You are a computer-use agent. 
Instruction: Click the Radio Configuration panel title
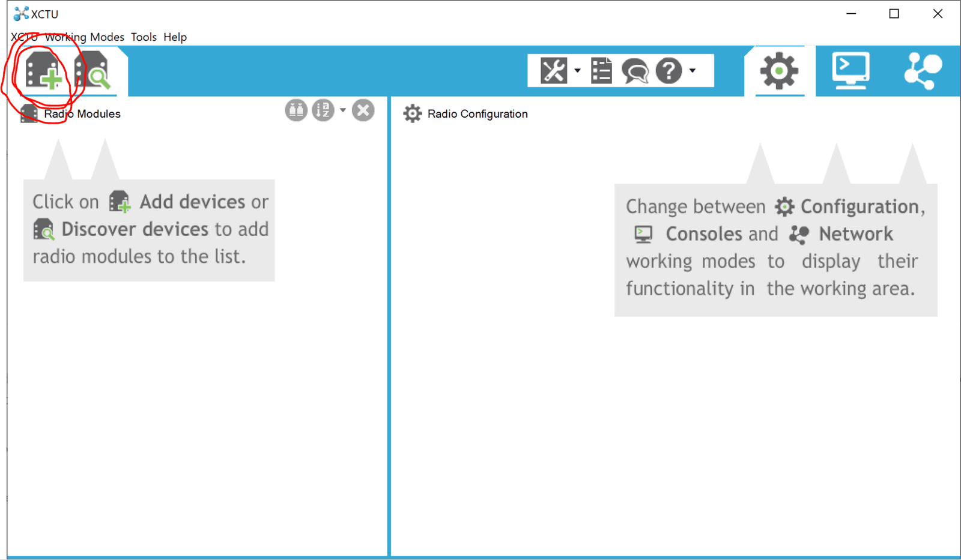[x=477, y=113]
